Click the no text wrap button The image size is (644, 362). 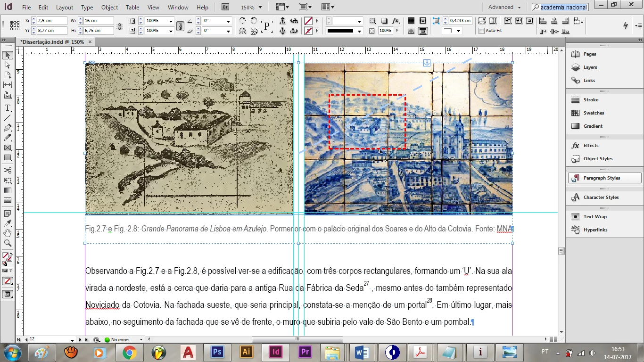point(411,21)
